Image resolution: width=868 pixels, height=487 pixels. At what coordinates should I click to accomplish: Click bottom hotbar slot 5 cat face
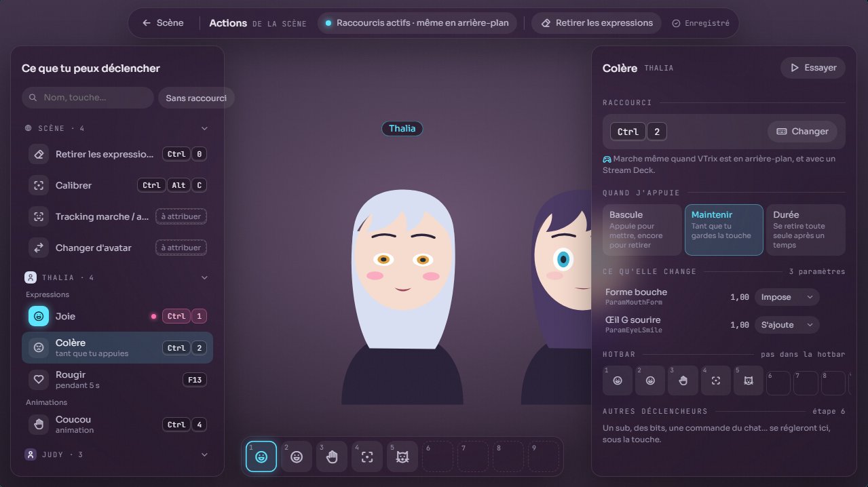pos(402,456)
